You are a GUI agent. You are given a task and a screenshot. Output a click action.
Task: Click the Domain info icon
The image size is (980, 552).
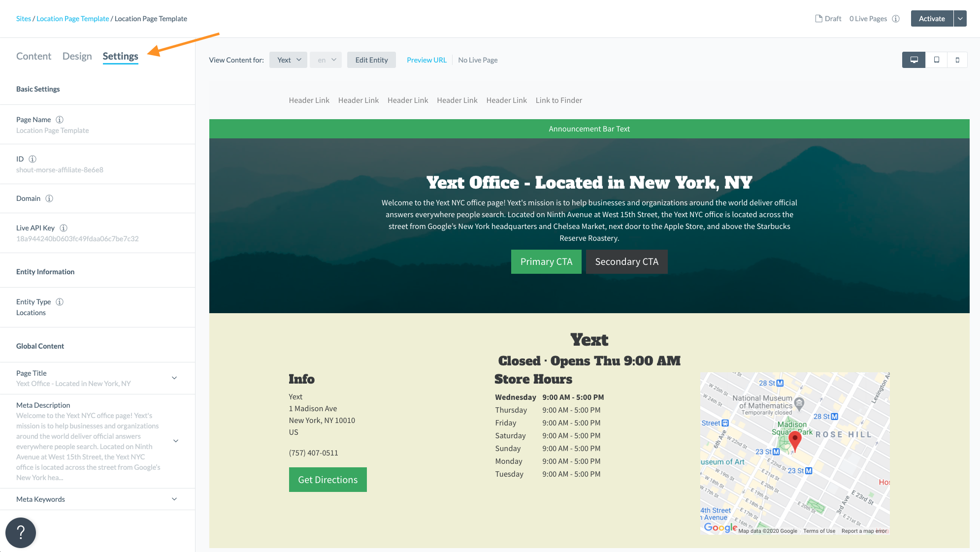pos(49,198)
